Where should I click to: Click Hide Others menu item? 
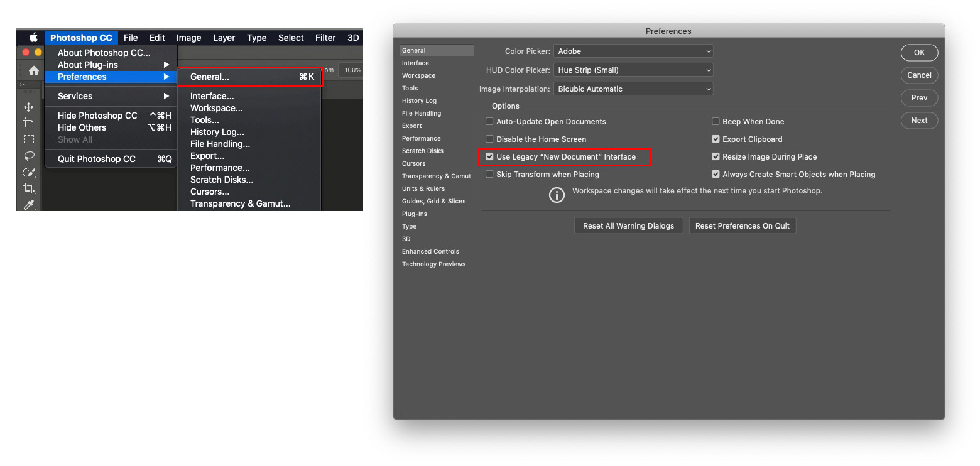click(x=111, y=127)
